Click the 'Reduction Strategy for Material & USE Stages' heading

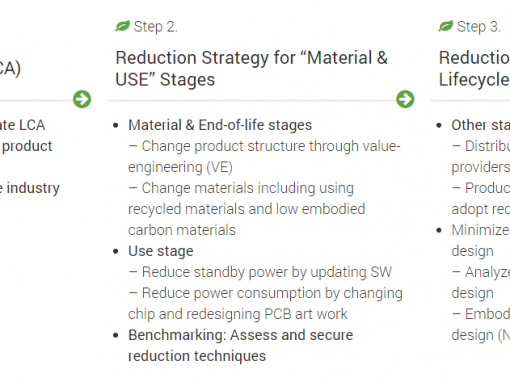[252, 68]
